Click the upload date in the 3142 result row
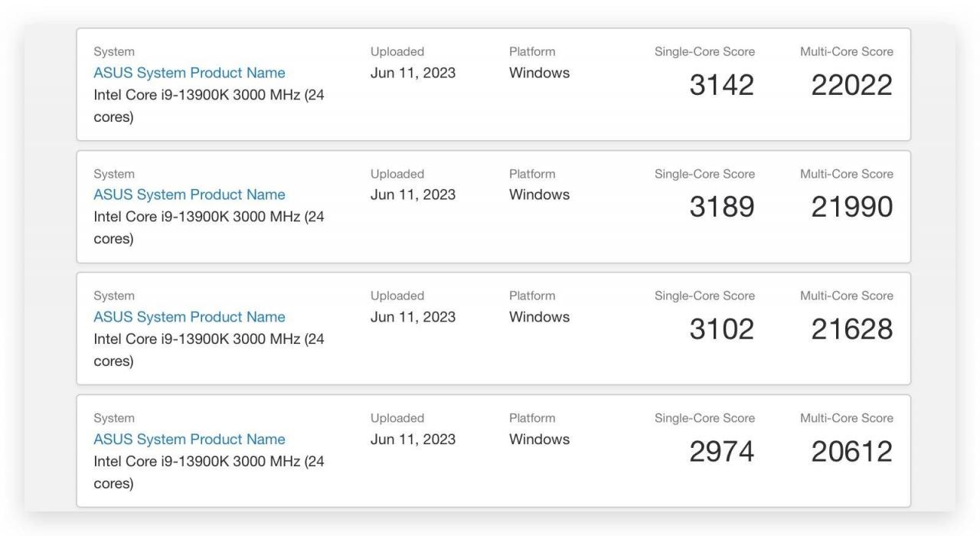 click(413, 73)
